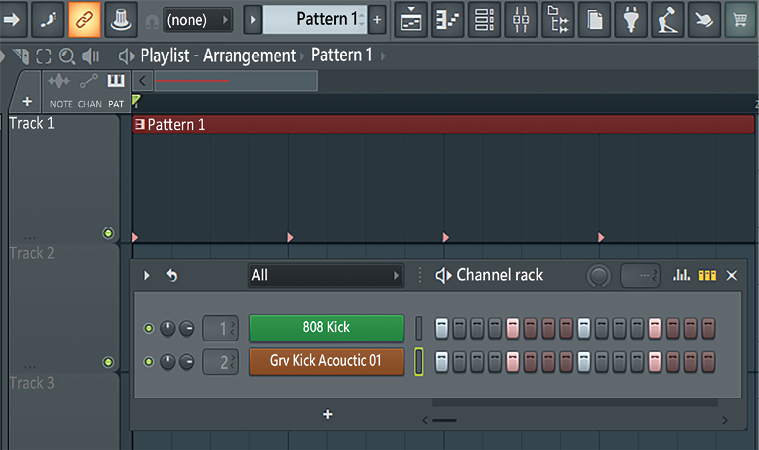Click the playlist playback speaker tool

(x=91, y=56)
